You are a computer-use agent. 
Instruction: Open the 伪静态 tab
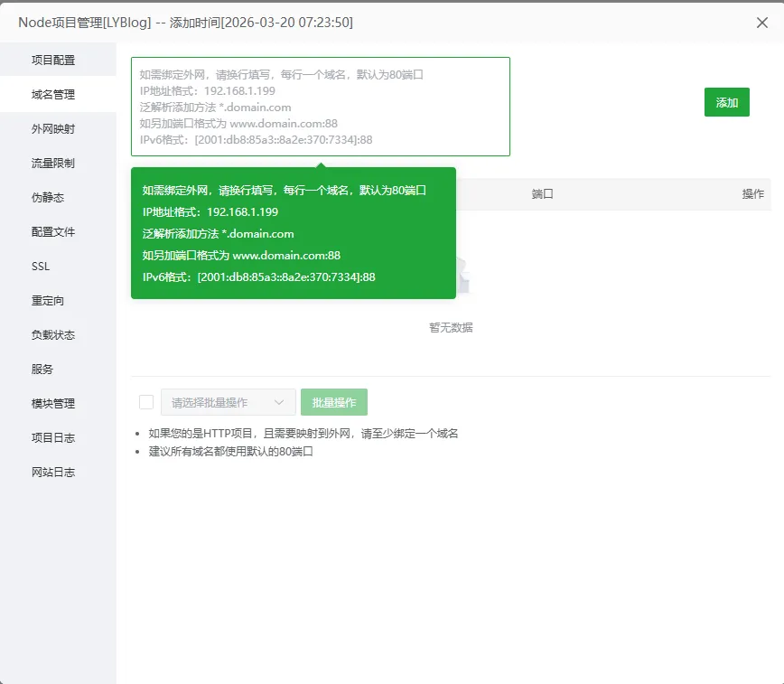48,198
